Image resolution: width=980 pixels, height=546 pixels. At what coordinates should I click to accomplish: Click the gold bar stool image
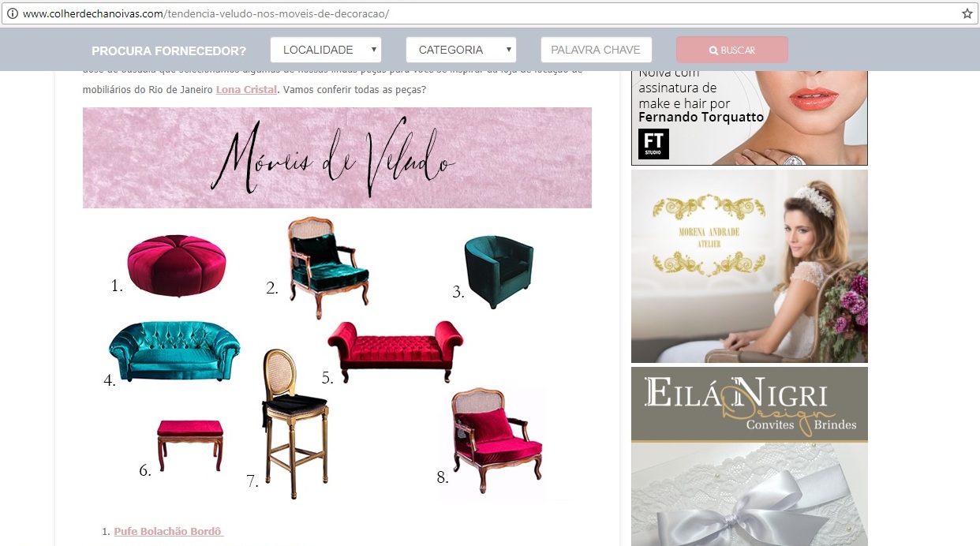pyautogui.click(x=294, y=424)
